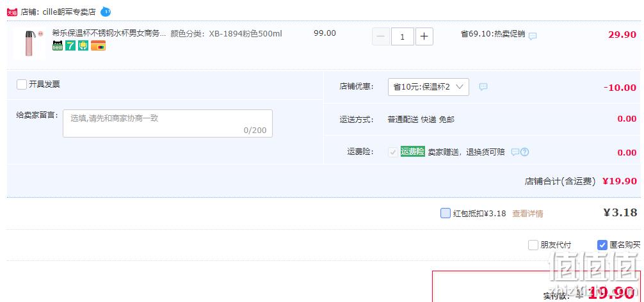Open the 店铺优惠 省10元 dropdown
The image size is (644, 302).
click(x=428, y=87)
